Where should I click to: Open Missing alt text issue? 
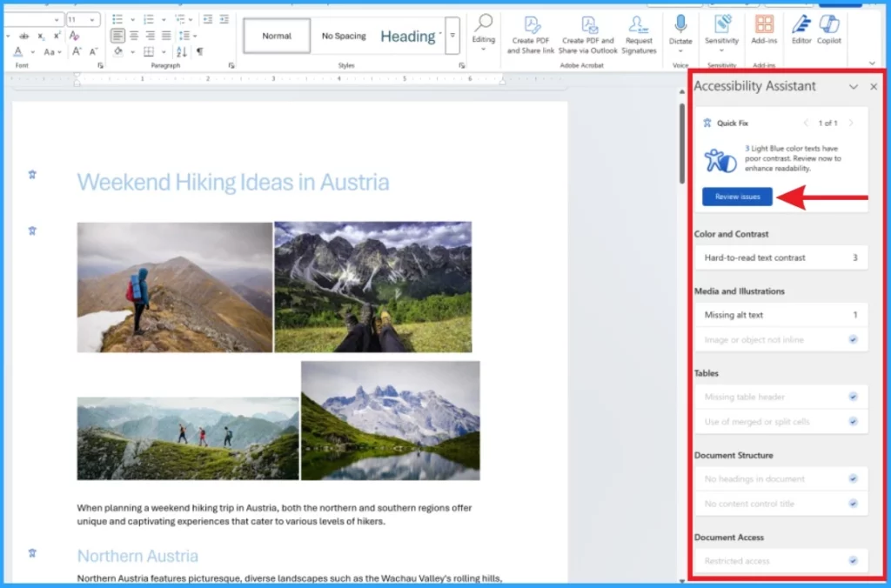[780, 315]
